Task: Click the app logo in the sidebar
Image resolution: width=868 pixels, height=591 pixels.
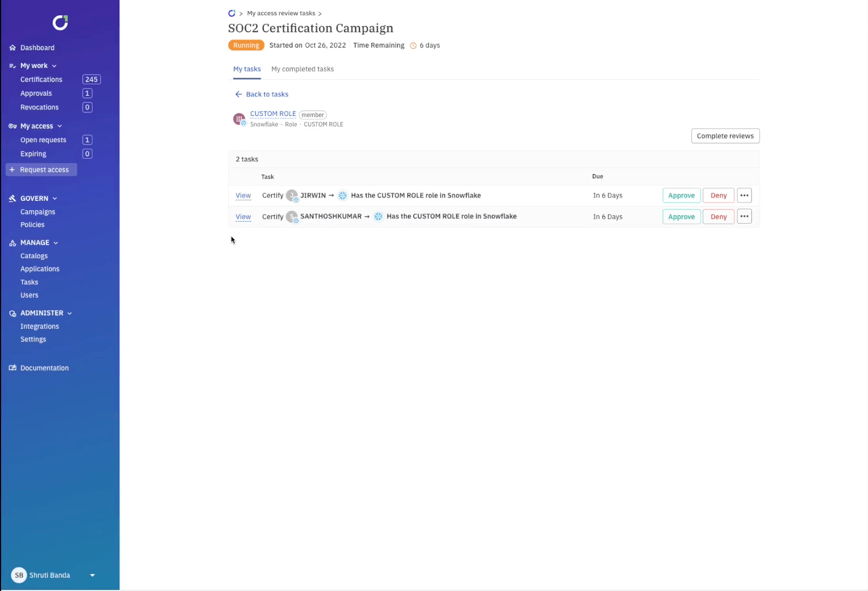Action: (60, 22)
